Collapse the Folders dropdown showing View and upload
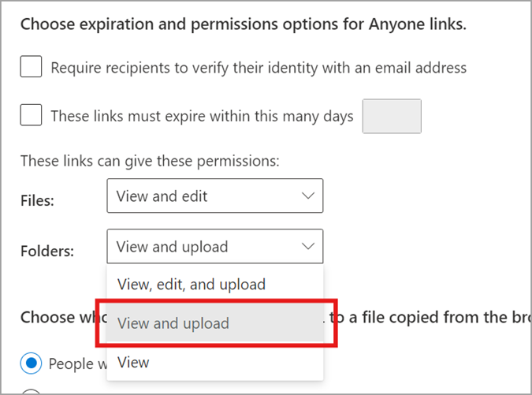The width and height of the screenshot is (532, 395). (214, 246)
